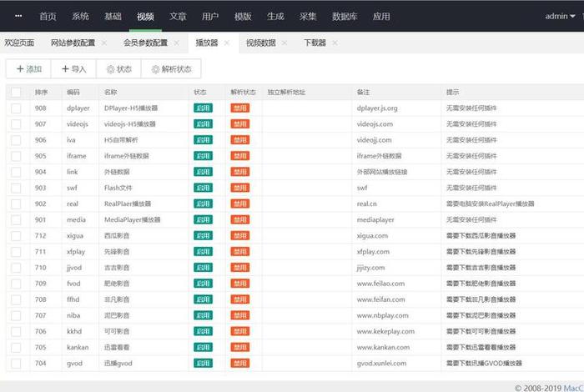Screen dimensions: 584x392
Task: Check the xfplay row checkbox
Action: [x=16, y=252]
